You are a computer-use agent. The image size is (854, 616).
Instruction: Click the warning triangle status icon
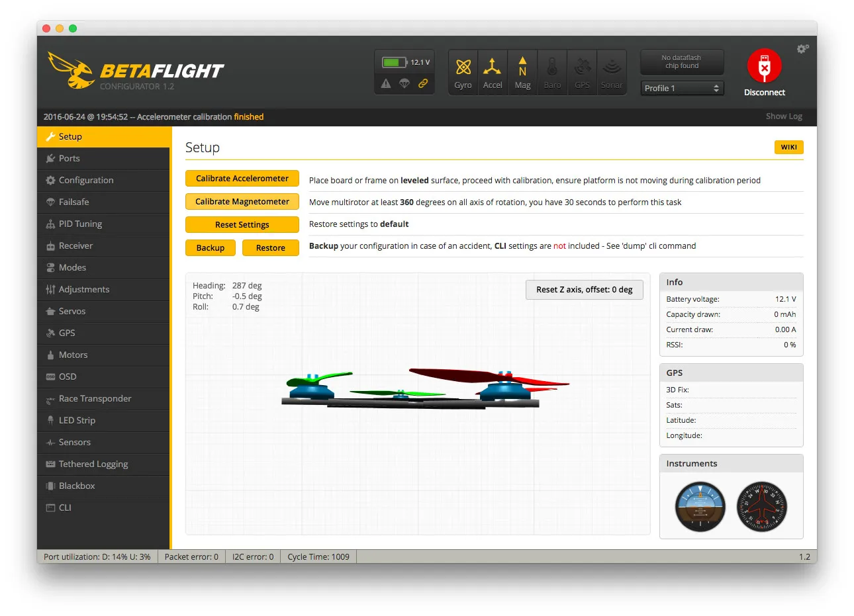(x=386, y=83)
